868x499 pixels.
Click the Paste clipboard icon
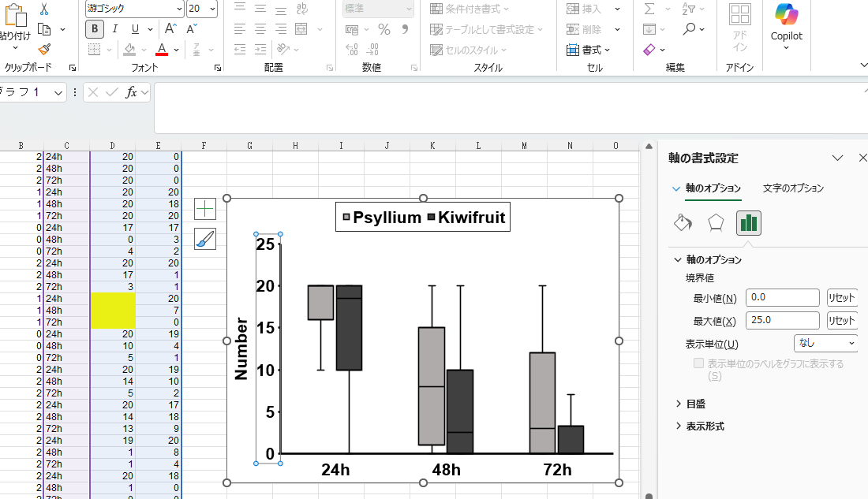point(16,16)
